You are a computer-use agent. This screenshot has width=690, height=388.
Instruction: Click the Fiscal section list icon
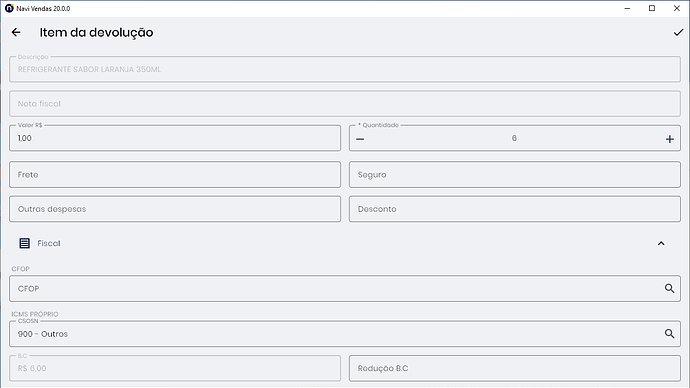(x=25, y=243)
